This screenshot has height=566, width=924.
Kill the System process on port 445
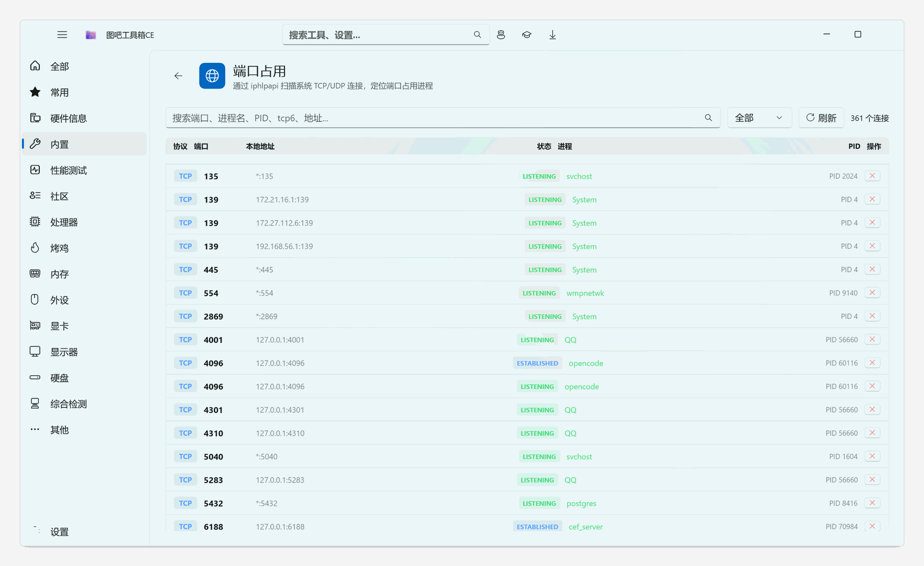pyautogui.click(x=872, y=269)
